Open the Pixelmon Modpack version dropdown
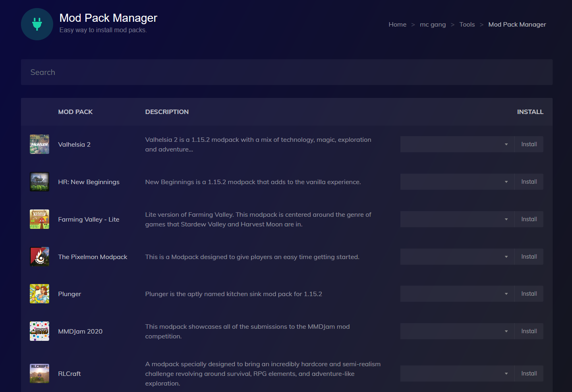Image resolution: width=572 pixels, height=392 pixels. (457, 257)
